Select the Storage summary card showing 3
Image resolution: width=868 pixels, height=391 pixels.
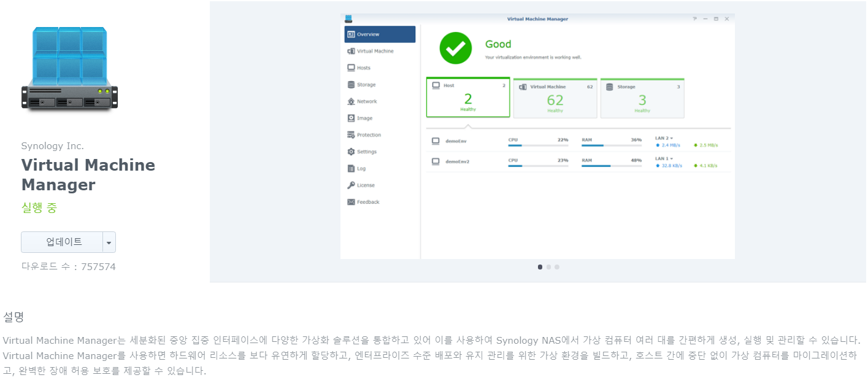[x=642, y=98]
